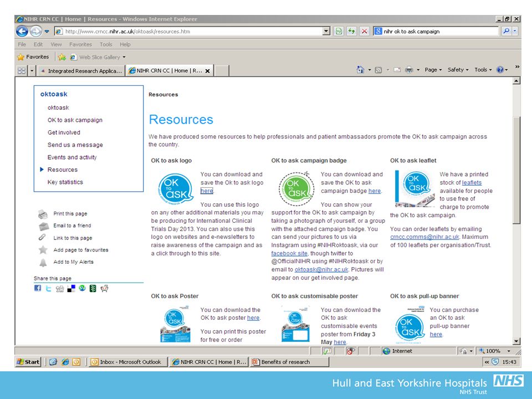Screen dimensions: 532x399
Task: Click the Print toolbar printer icon
Action: [409, 70]
